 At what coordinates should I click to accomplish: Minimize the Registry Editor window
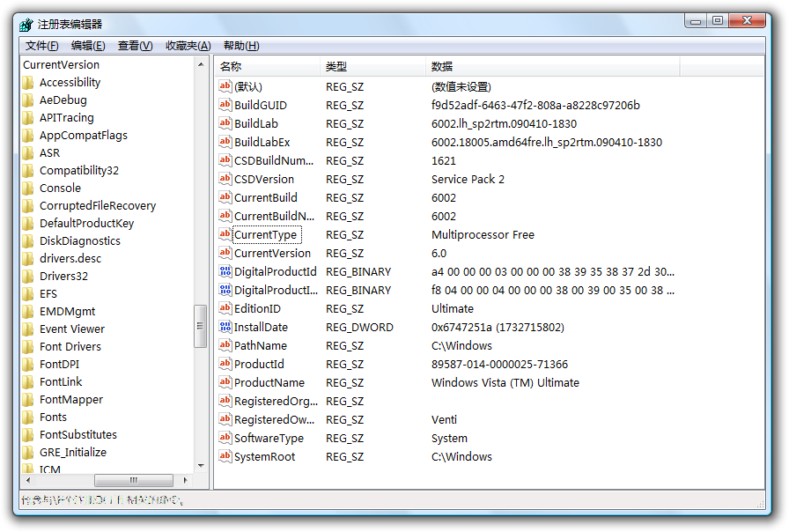tap(696, 20)
